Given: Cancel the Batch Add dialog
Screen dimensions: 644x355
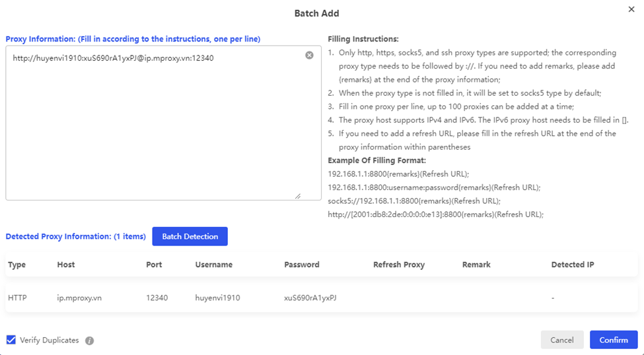Looking at the screenshot, I should click(x=561, y=340).
